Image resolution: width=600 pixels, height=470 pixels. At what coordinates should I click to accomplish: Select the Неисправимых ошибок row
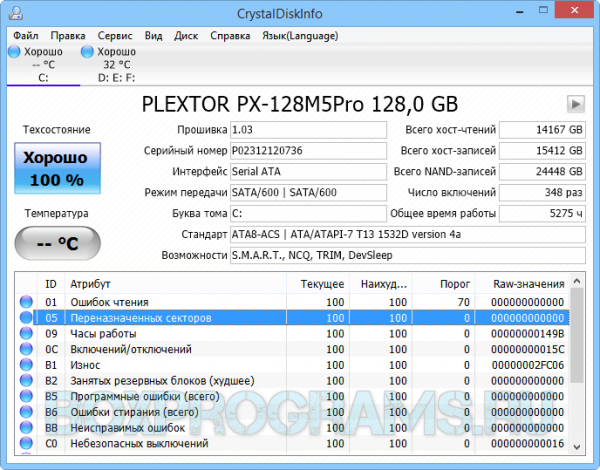coord(292,428)
